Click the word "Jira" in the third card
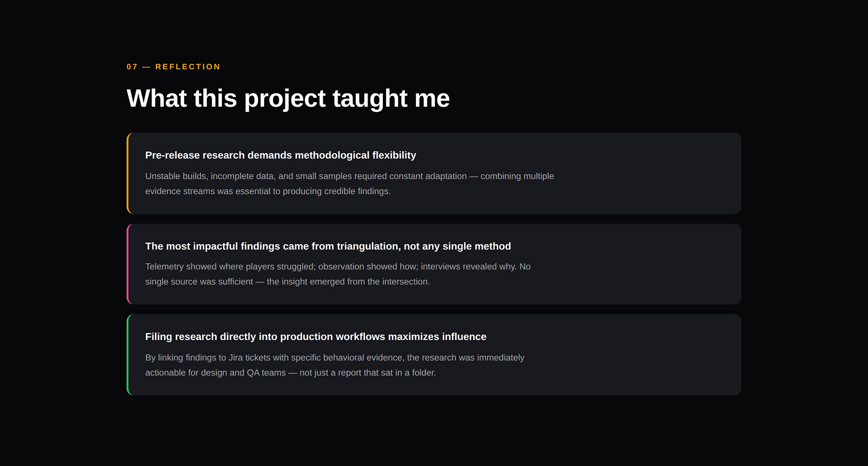The width and height of the screenshot is (868, 466). click(236, 358)
